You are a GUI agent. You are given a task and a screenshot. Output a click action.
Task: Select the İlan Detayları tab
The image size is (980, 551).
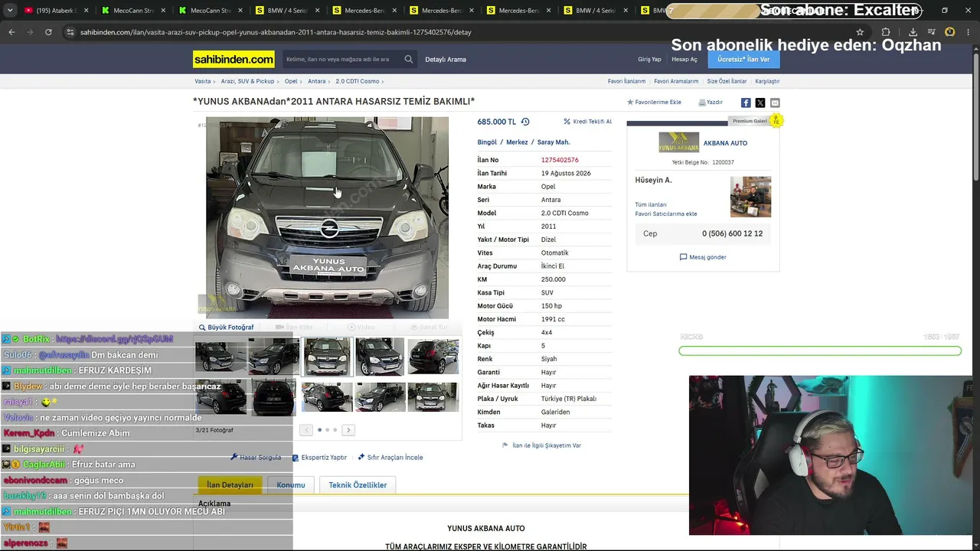coord(230,485)
